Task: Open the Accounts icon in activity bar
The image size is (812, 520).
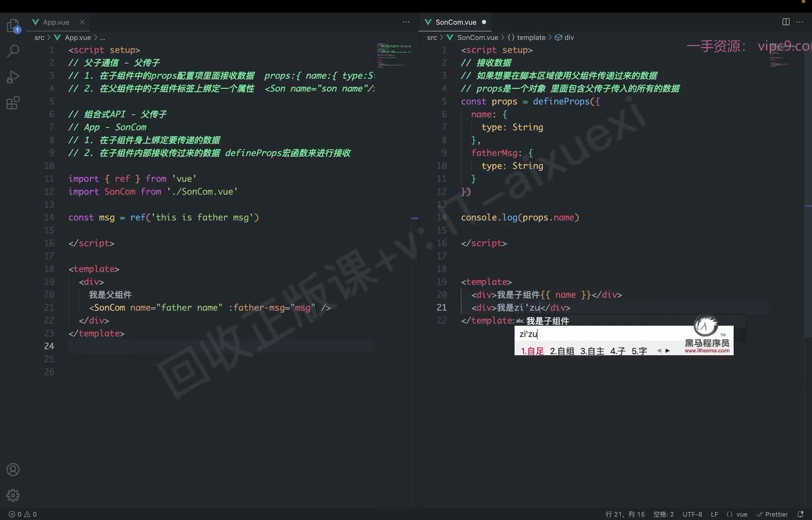Action: 13,470
